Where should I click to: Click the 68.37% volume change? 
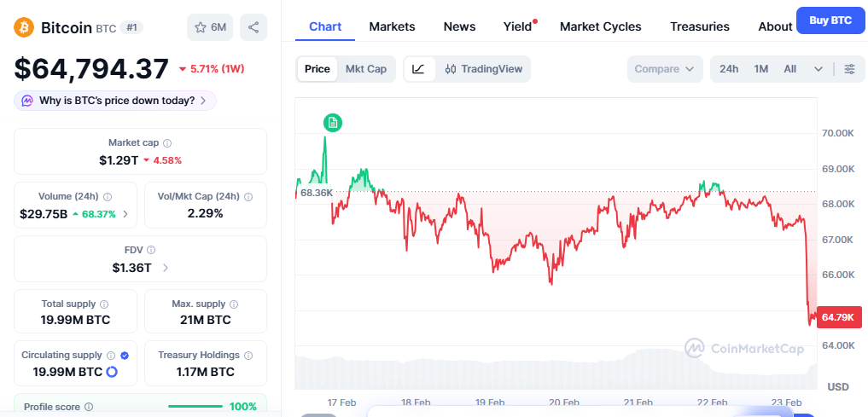(94, 214)
